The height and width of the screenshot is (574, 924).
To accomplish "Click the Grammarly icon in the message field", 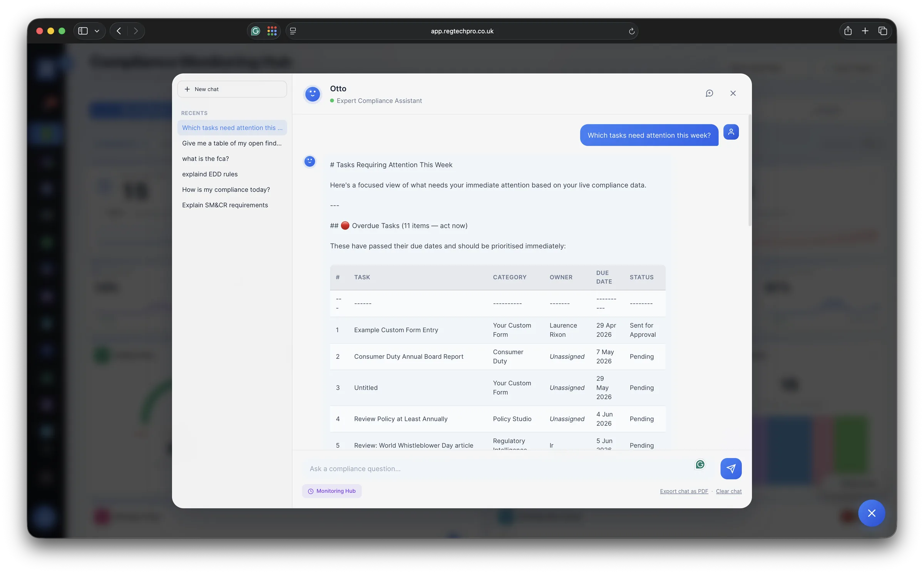I will [x=700, y=465].
